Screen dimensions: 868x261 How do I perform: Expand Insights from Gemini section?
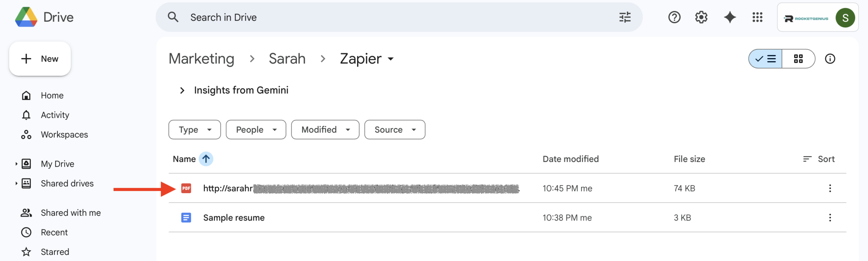[x=183, y=90]
